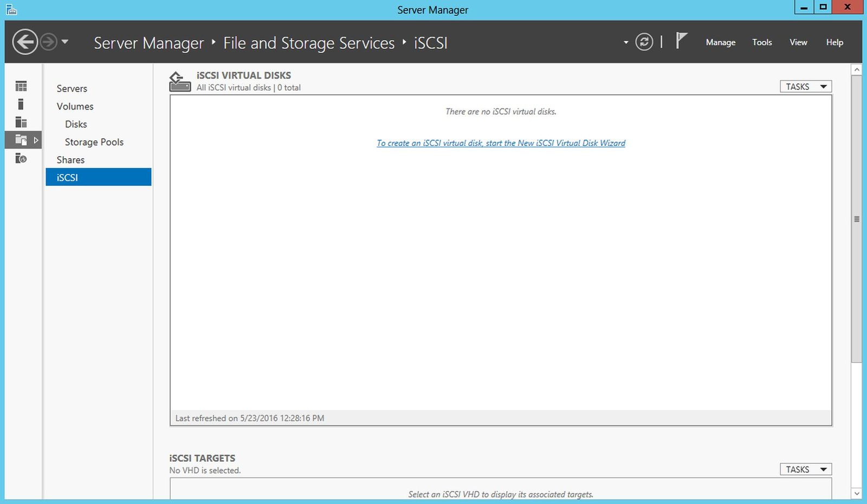The height and width of the screenshot is (504, 867).
Task: Click the vertical scrollbar down arrow
Action: click(857, 493)
